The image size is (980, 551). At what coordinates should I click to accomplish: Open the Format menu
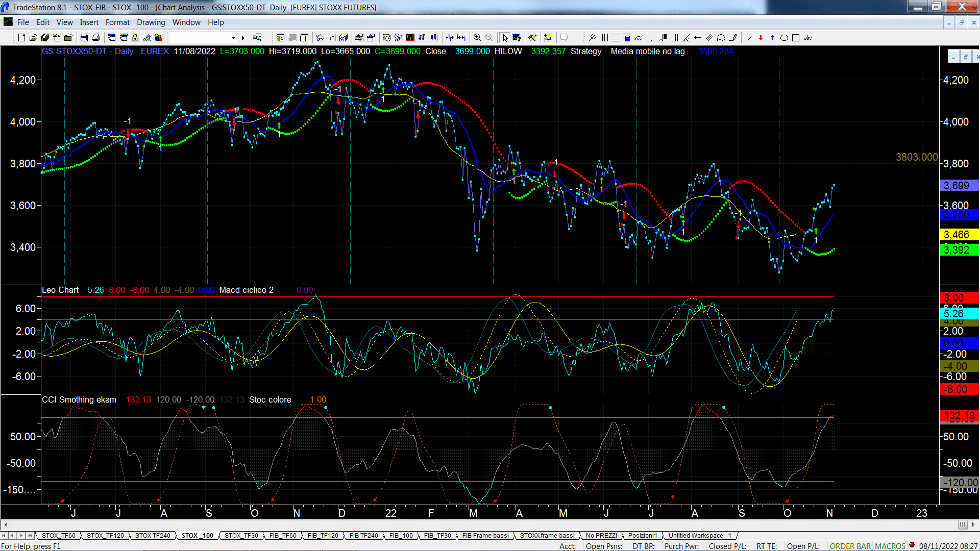(x=117, y=22)
